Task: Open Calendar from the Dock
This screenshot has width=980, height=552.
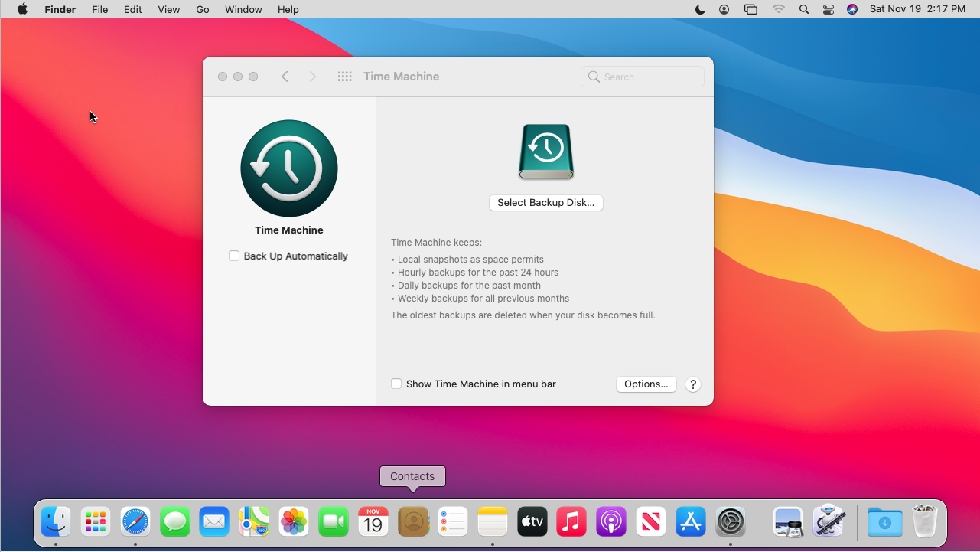Action: 373,522
